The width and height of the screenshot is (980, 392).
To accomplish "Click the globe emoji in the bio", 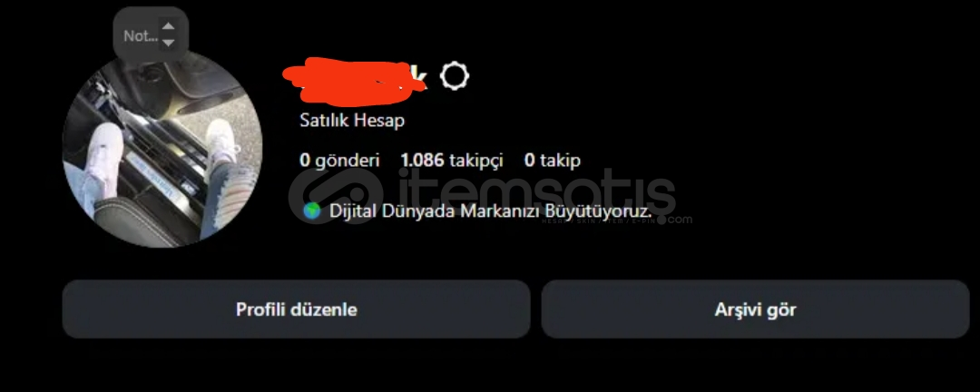I will click(x=312, y=211).
